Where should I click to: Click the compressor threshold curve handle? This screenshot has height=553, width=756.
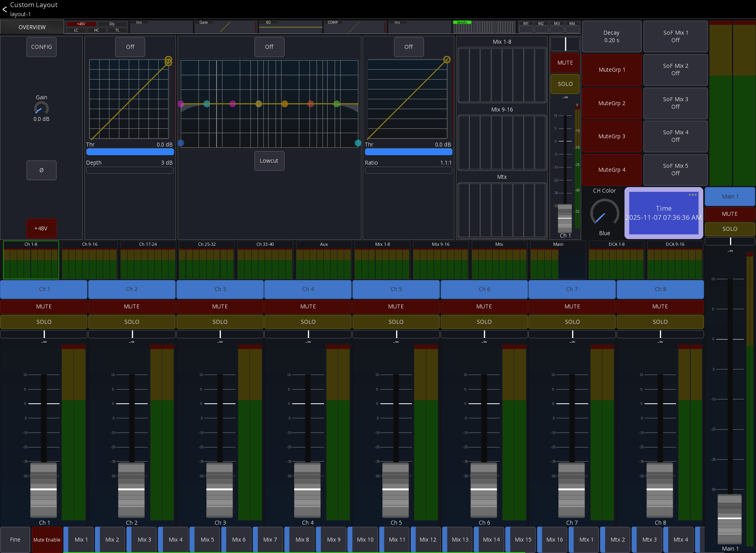[x=447, y=60]
